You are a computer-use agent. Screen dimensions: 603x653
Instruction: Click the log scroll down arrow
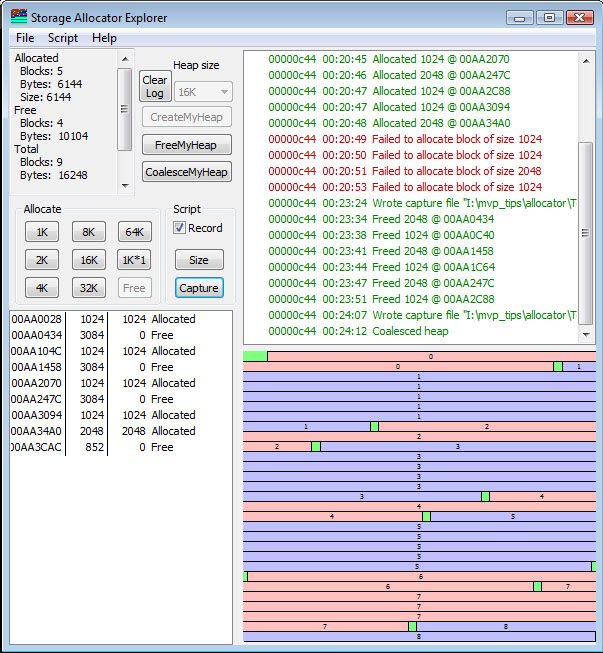coord(586,334)
